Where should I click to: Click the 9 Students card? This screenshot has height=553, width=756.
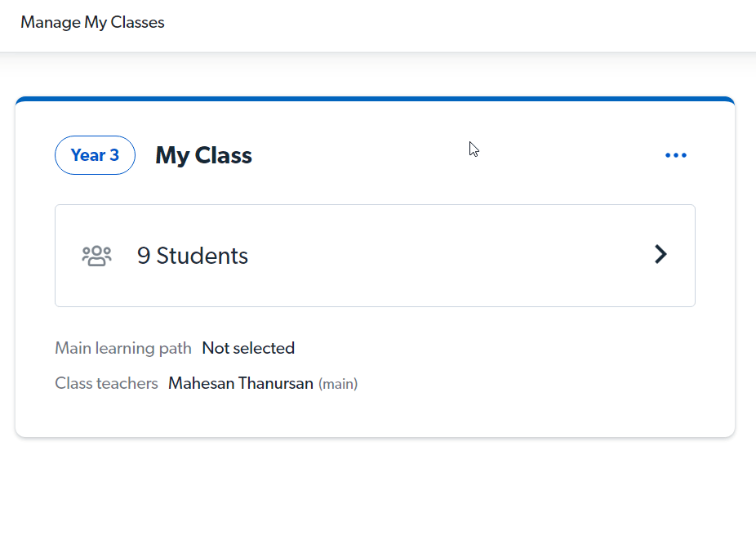(x=376, y=254)
